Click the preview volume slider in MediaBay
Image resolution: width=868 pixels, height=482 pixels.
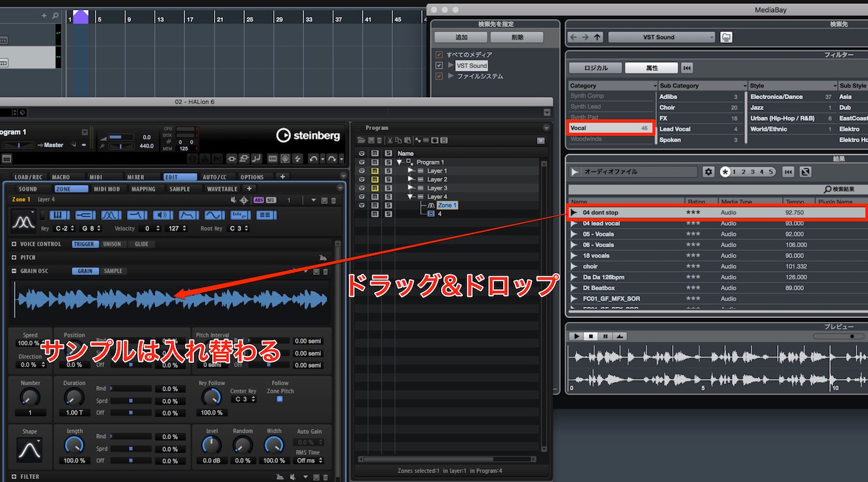pos(839,337)
